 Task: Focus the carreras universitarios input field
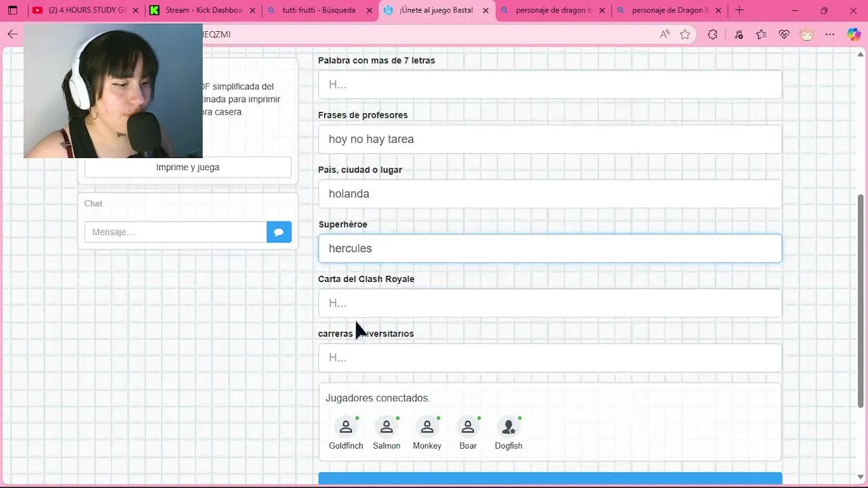(550, 358)
